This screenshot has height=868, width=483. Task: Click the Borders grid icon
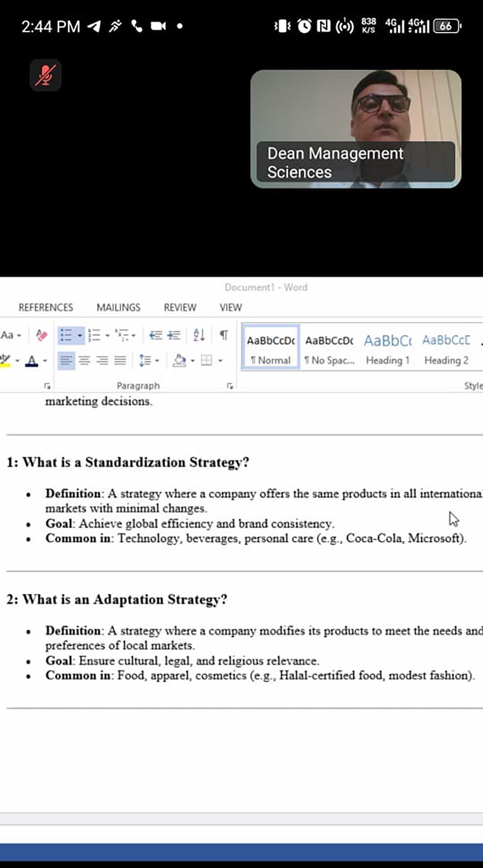206,360
